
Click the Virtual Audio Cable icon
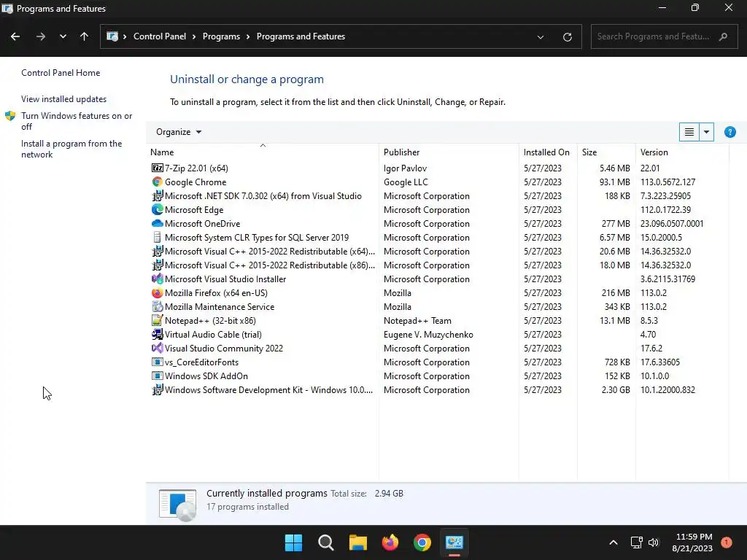click(158, 334)
